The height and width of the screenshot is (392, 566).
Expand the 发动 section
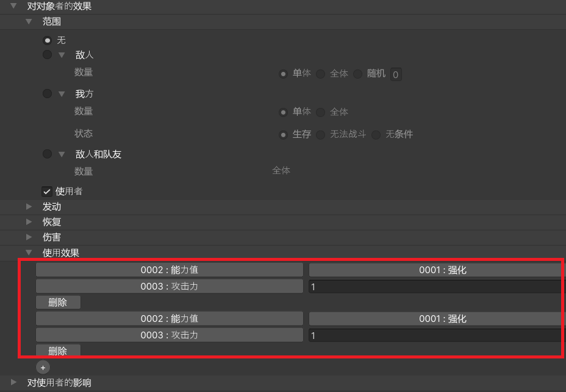tap(29, 207)
